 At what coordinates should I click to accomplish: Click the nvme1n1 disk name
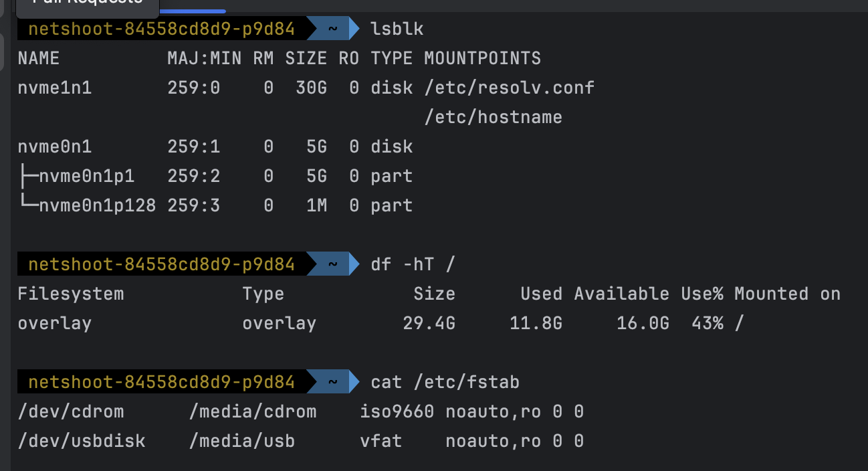[x=54, y=88]
